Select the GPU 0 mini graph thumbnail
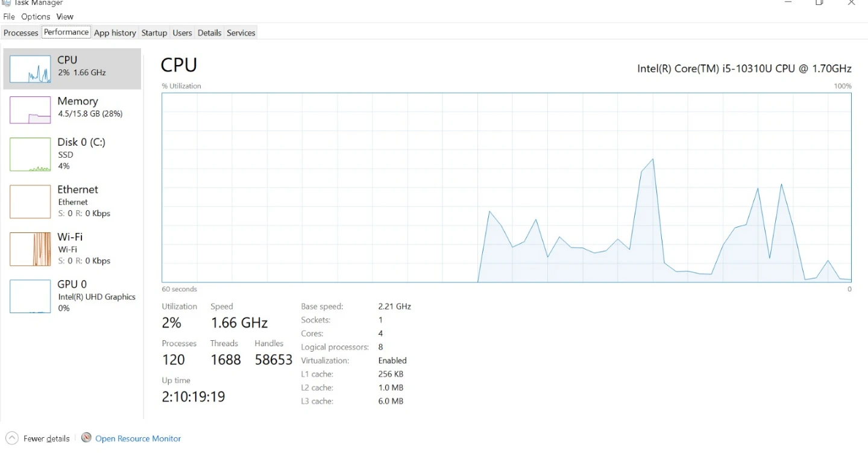 [x=30, y=296]
